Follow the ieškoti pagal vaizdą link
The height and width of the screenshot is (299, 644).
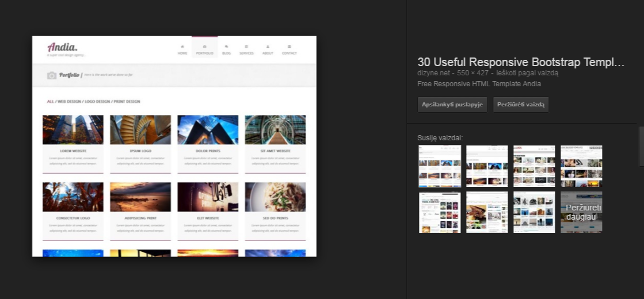[527, 73]
